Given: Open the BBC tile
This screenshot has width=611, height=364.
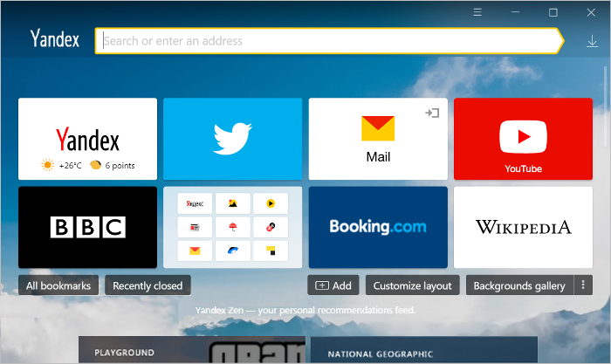Looking at the screenshot, I should pos(87,227).
